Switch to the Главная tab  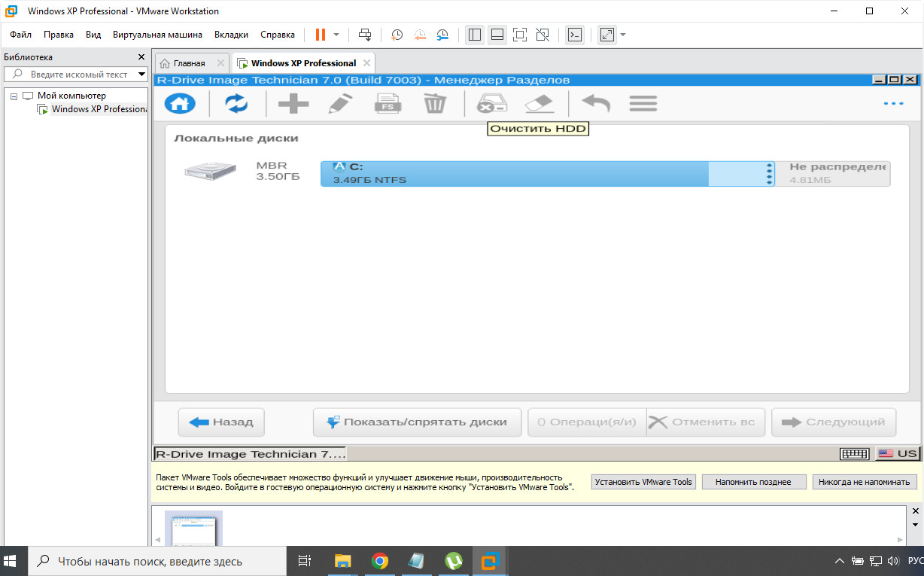pos(189,63)
